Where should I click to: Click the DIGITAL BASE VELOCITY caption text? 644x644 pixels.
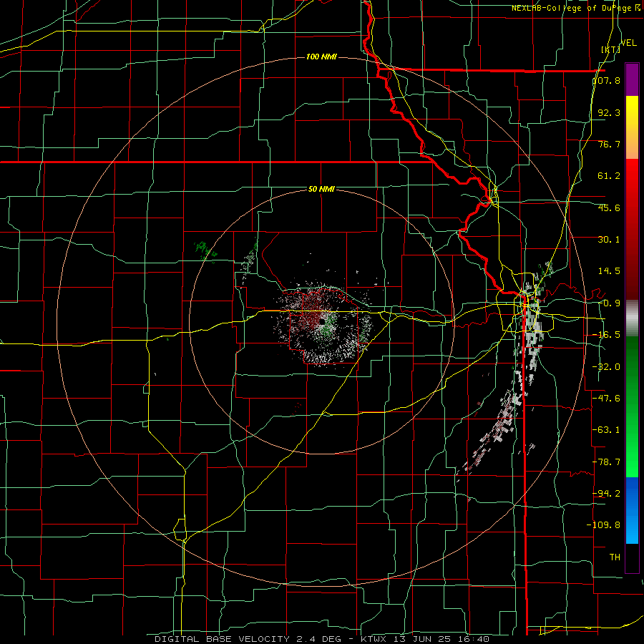click(x=222, y=639)
